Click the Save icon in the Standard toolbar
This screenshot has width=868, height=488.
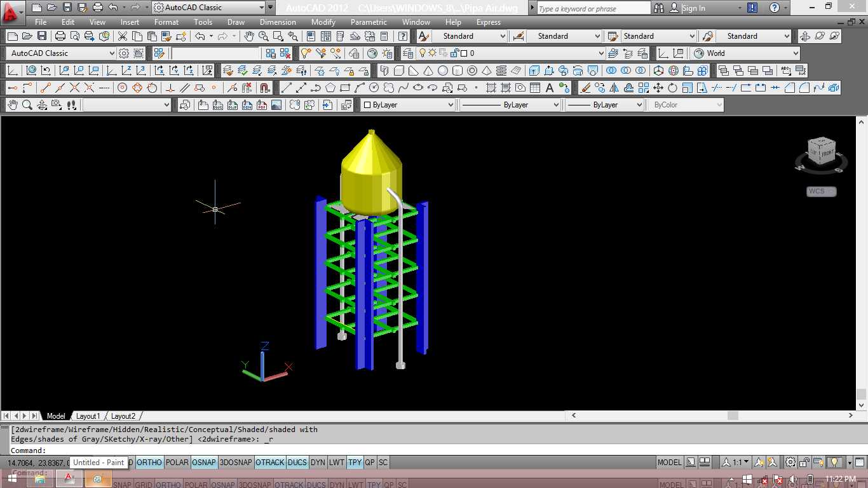point(42,36)
